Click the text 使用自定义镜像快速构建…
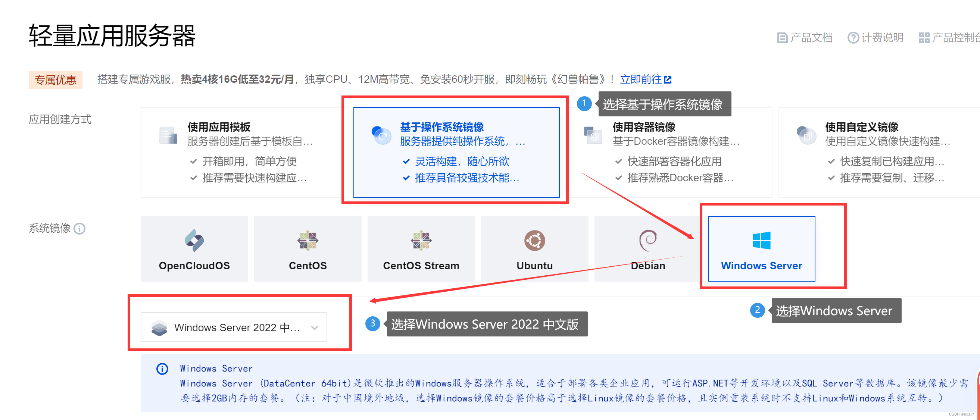The image size is (980, 420). coord(888,141)
